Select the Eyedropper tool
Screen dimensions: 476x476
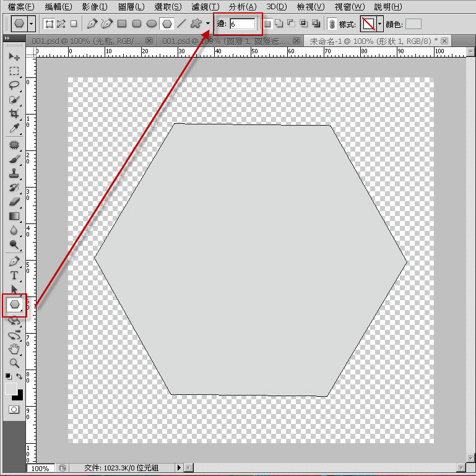point(14,128)
